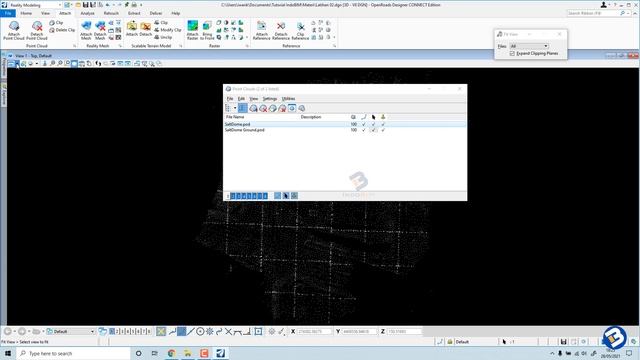Click the last tool icon in Point Clouds toolbar

point(302,108)
